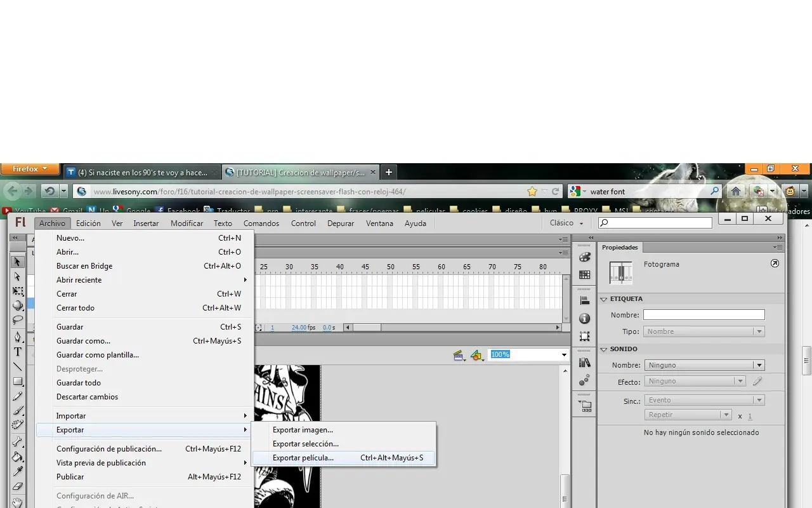Select the Bone tool

click(18, 442)
